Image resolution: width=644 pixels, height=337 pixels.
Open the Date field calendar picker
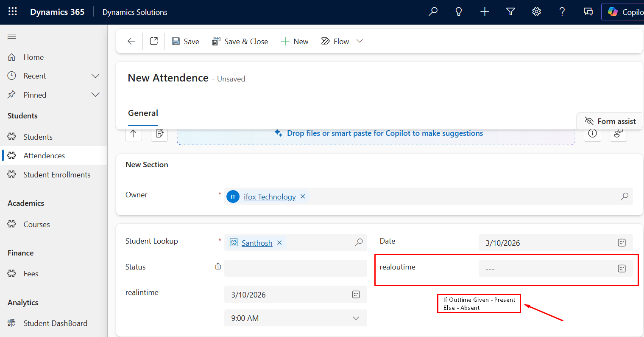point(622,243)
